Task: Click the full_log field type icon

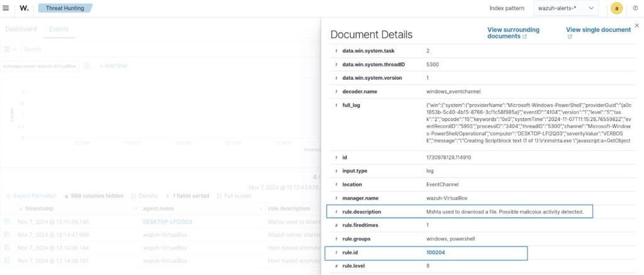Action: point(336,105)
